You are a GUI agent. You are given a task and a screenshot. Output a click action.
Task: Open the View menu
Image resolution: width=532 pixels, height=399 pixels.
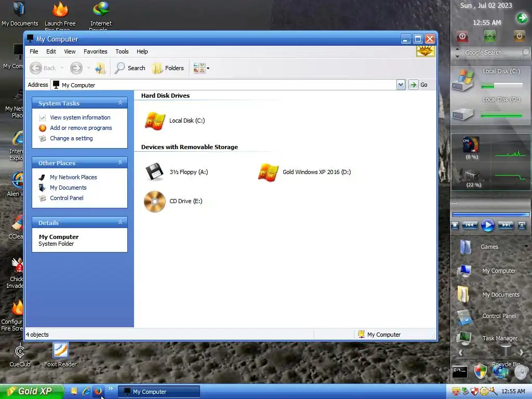point(70,51)
